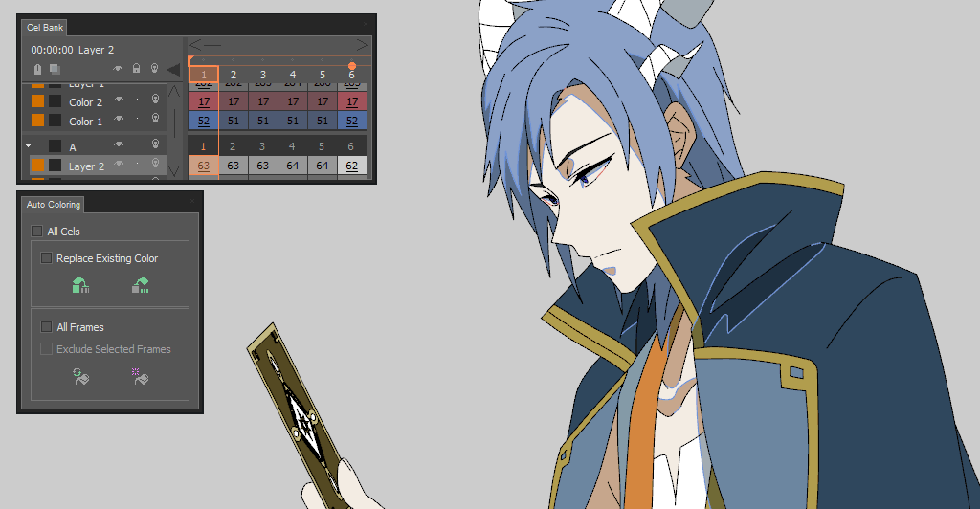The height and width of the screenshot is (509, 980).
Task: Select frame 5 in the timeline header
Action: coord(323,75)
